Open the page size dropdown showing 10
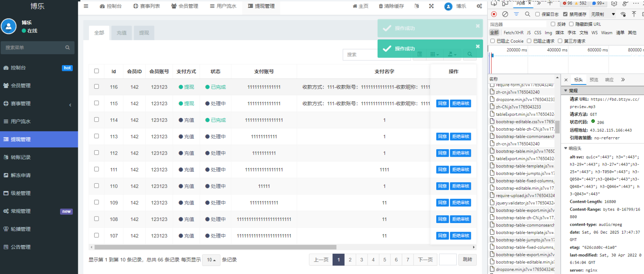This screenshot has height=274, width=644. 211,260
